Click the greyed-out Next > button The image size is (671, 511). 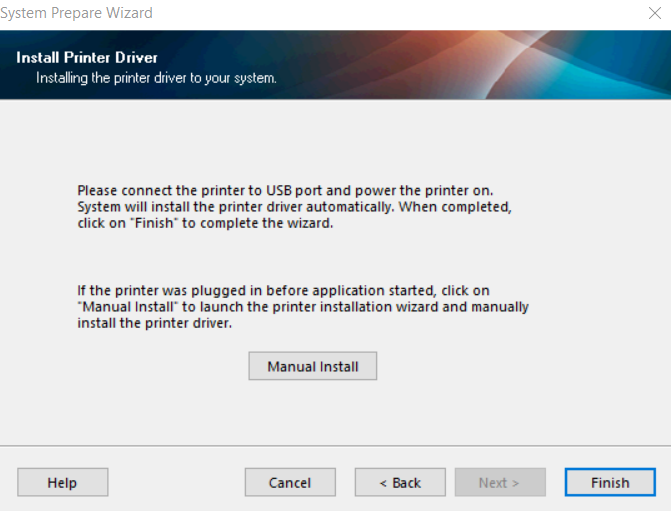pos(499,482)
